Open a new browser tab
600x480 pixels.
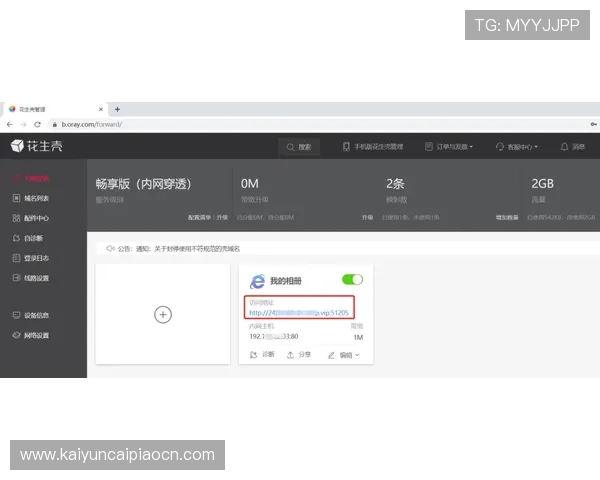(117, 109)
